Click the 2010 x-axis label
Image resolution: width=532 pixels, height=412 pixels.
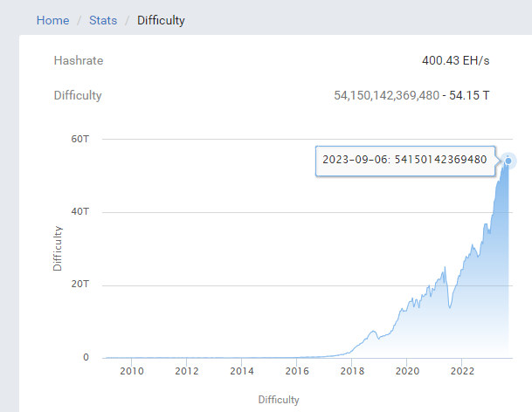point(132,371)
